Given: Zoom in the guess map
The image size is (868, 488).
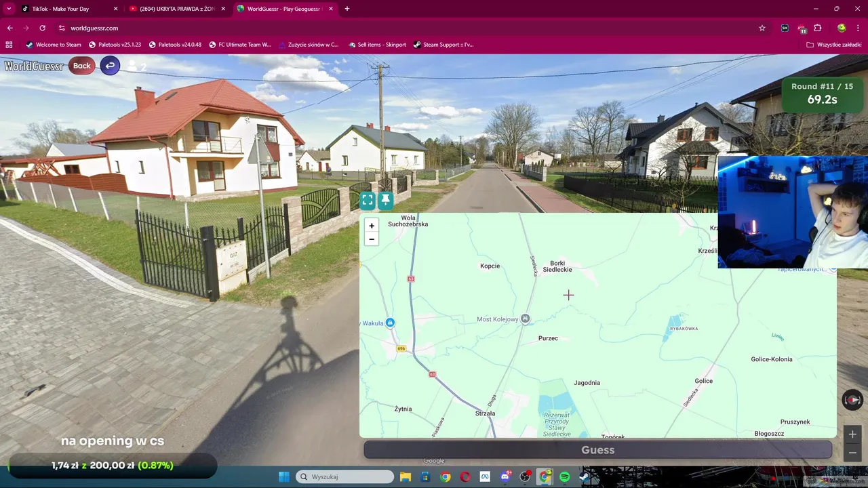Looking at the screenshot, I should tap(371, 226).
